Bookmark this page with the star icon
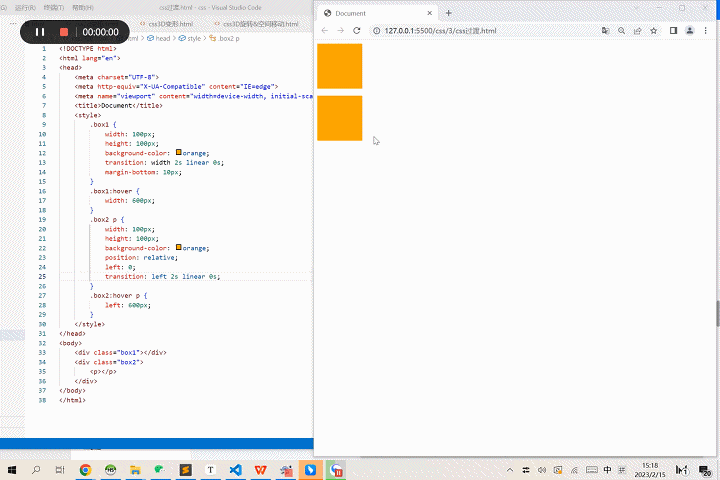This screenshot has width=720, height=480. (654, 31)
